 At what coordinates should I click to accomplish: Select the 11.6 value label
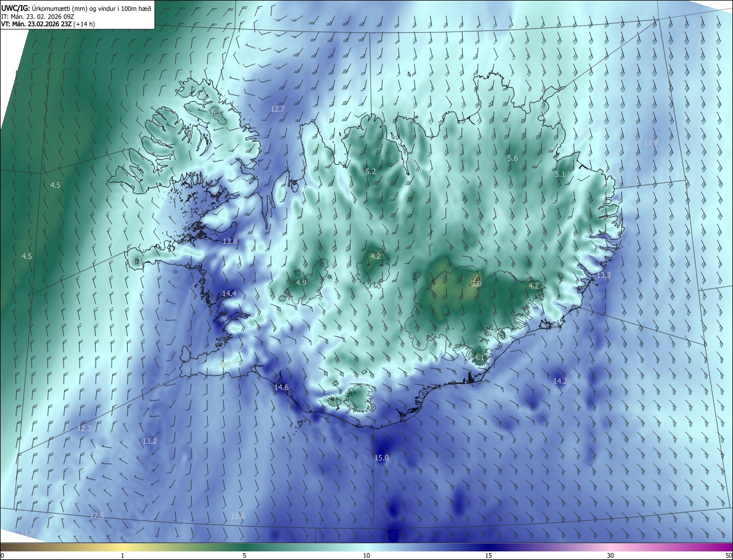238,516
